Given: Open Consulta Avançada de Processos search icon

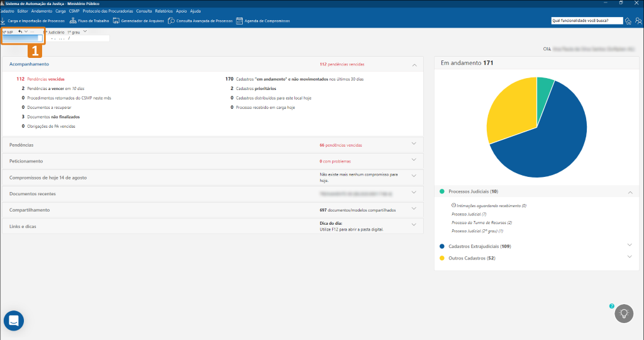Looking at the screenshot, I should (x=172, y=21).
